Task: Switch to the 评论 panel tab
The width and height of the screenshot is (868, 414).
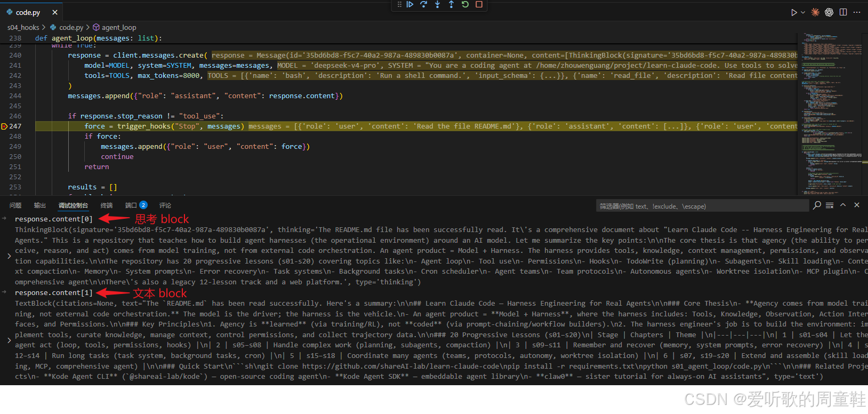Action: pos(165,205)
